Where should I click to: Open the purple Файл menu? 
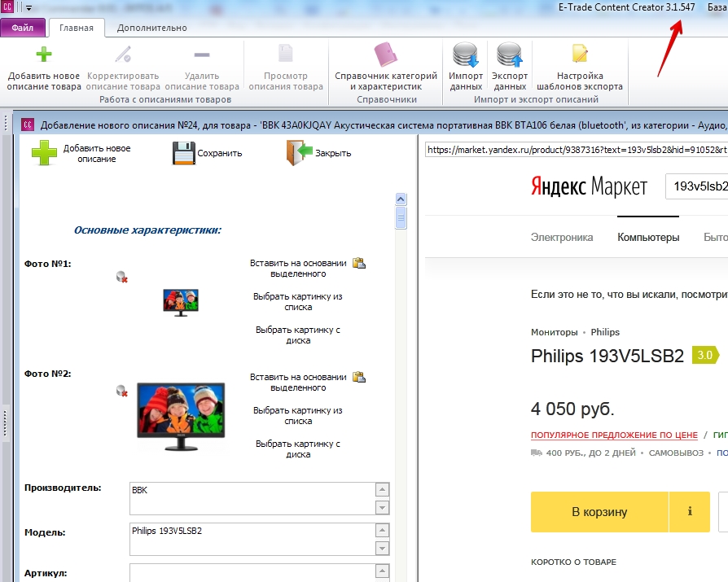[x=22, y=28]
